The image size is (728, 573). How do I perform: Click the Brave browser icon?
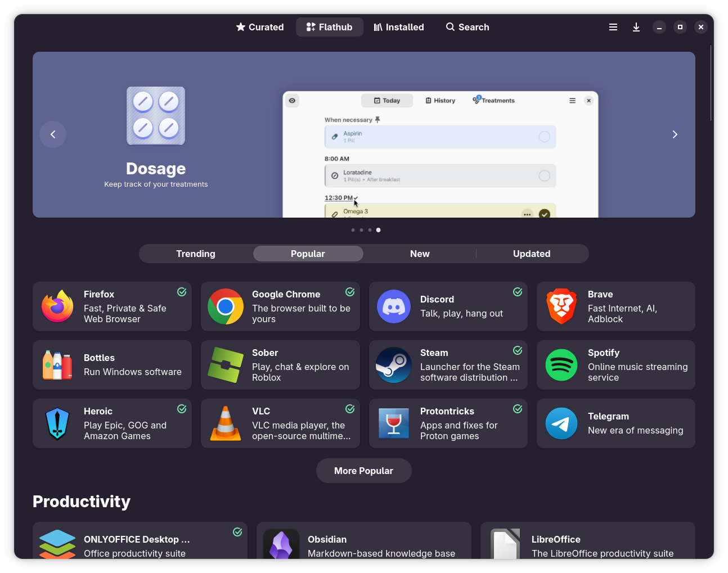[x=561, y=306]
